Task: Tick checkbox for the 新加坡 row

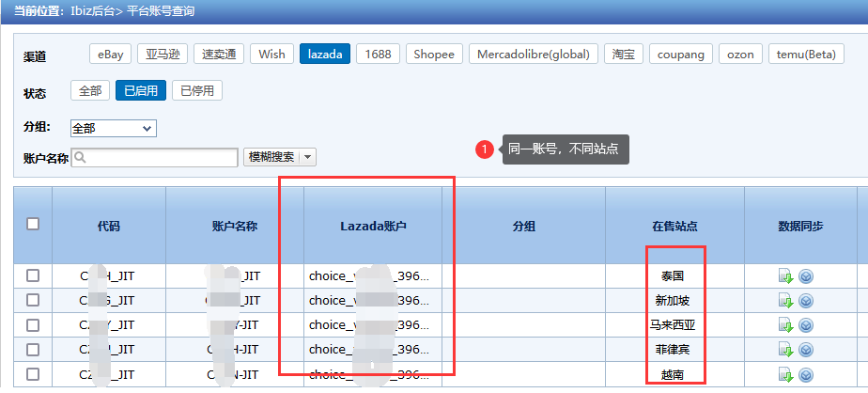Action: coord(33,300)
